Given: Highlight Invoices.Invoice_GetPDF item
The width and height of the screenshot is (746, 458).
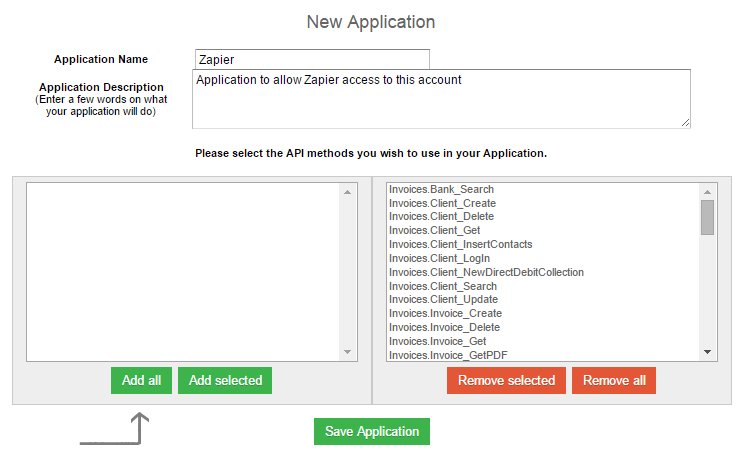Looking at the screenshot, I should [x=445, y=355].
